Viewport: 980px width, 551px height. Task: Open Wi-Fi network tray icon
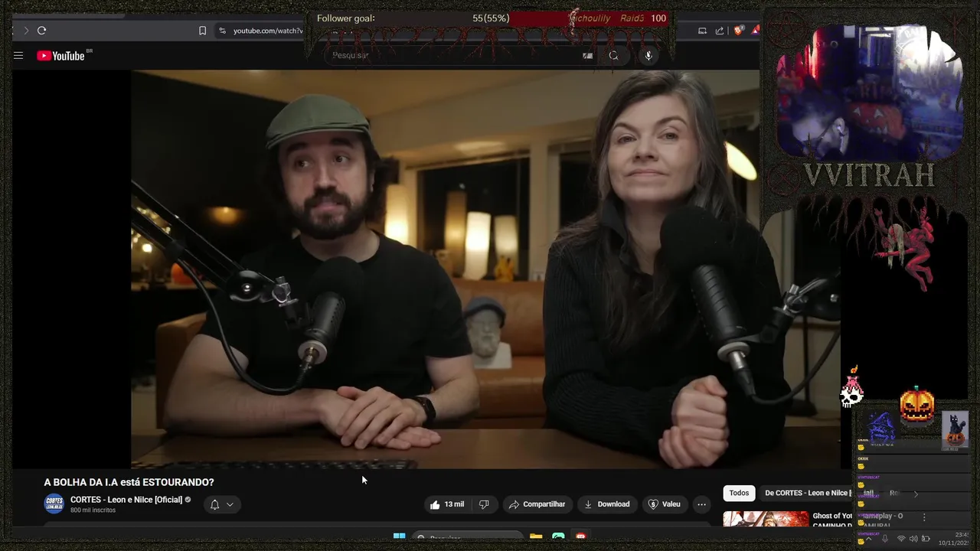point(901,539)
